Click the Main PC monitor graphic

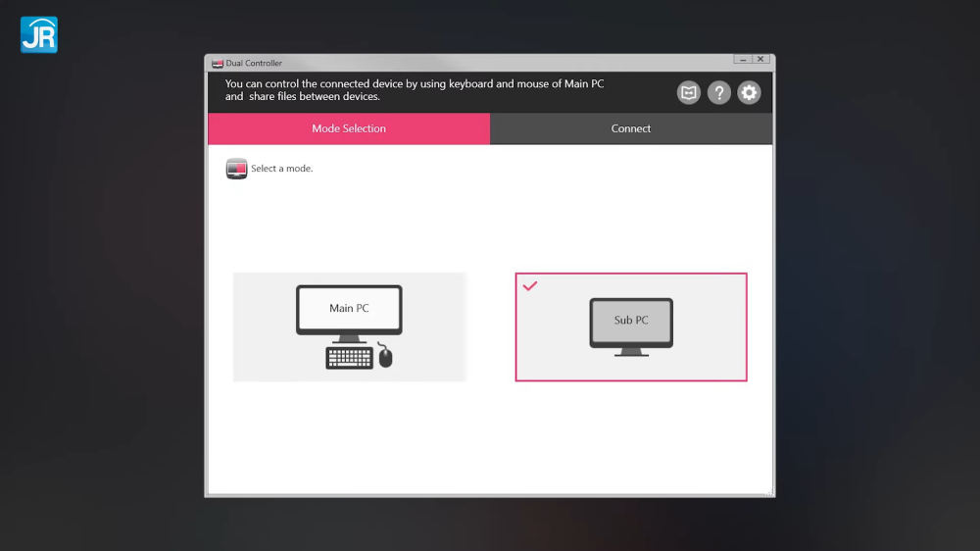[x=349, y=312]
